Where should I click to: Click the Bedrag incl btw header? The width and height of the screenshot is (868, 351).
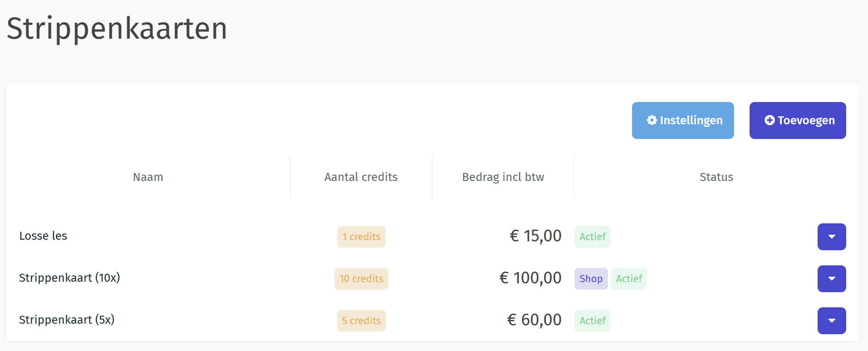[x=503, y=177]
